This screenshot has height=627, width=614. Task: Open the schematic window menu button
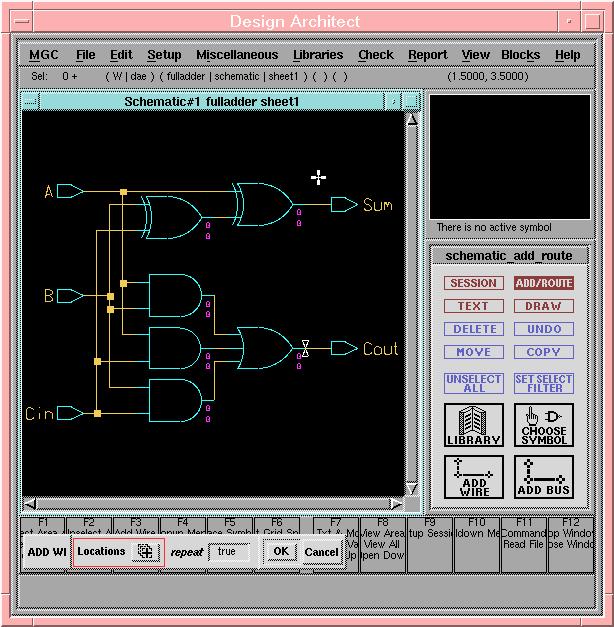tap(30, 102)
